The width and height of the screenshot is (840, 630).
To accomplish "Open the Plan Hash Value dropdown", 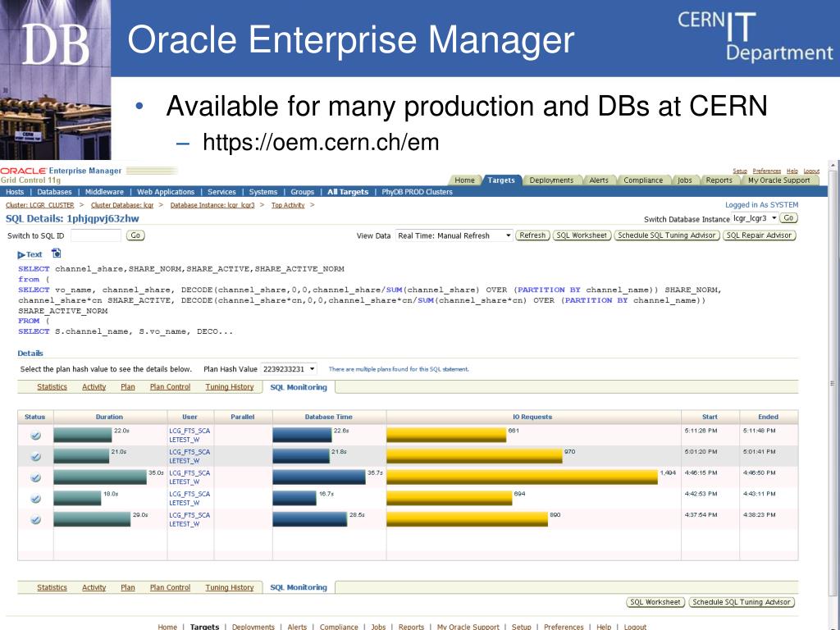I will (x=289, y=369).
